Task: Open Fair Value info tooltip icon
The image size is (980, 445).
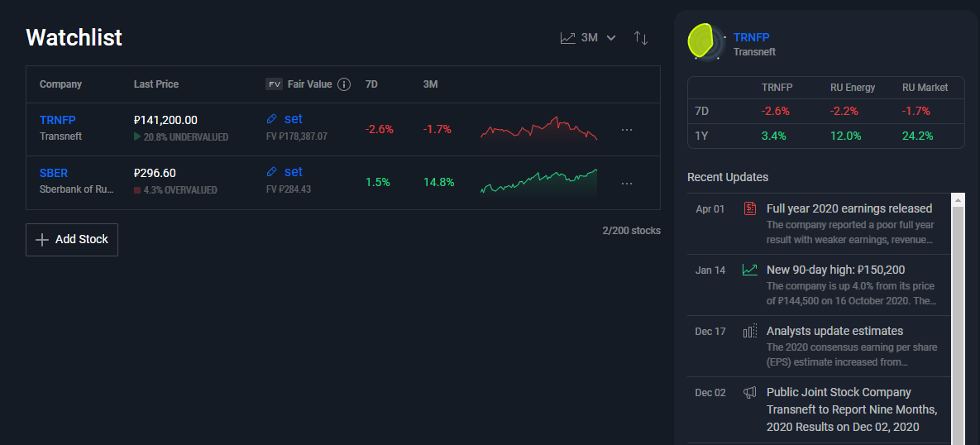Action: tap(344, 84)
